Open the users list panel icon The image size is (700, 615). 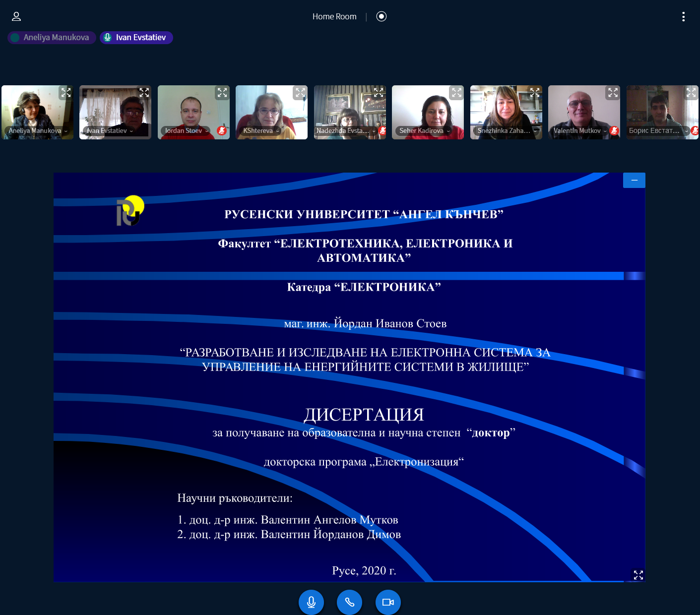16,16
